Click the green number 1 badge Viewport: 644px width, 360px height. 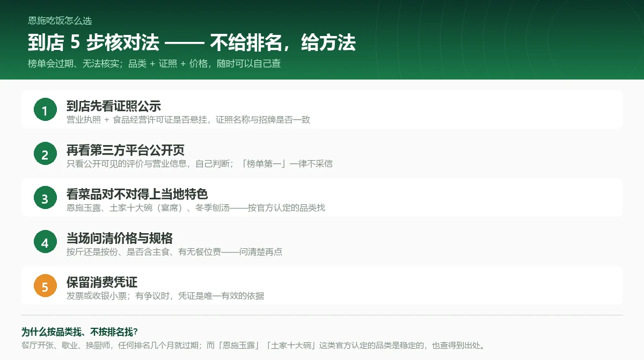(45, 110)
